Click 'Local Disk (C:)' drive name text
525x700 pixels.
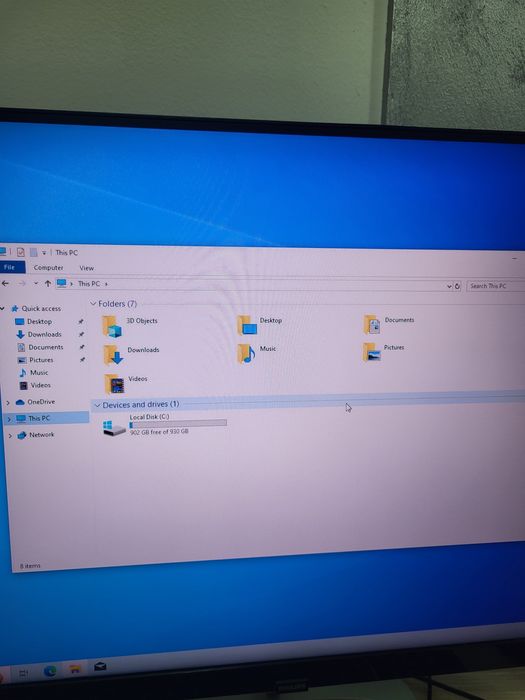tap(149, 417)
